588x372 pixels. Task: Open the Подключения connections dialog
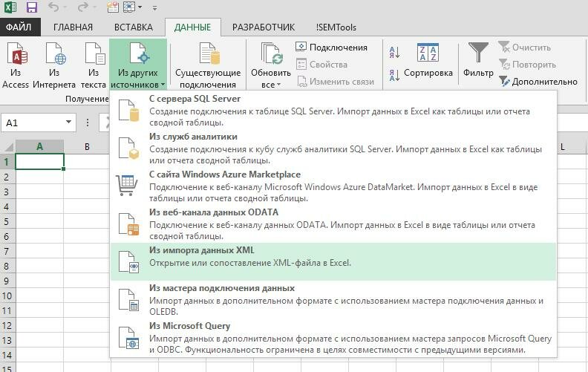coord(332,48)
